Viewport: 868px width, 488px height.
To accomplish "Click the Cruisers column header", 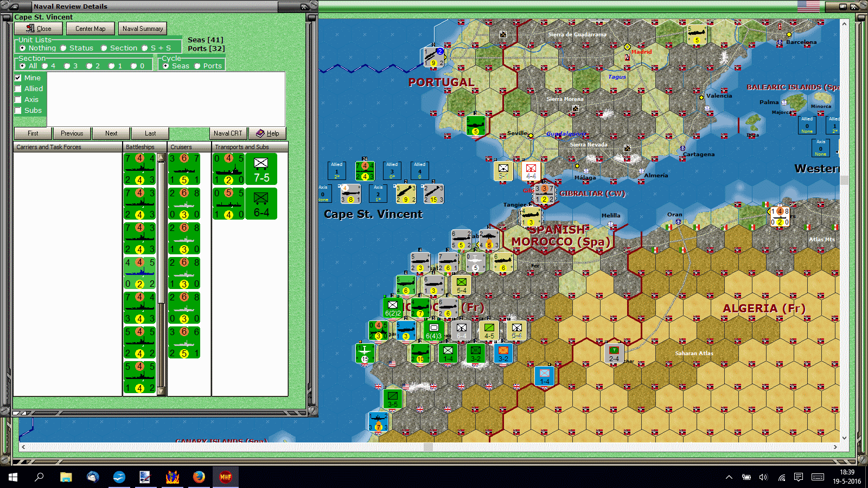I will [x=189, y=147].
